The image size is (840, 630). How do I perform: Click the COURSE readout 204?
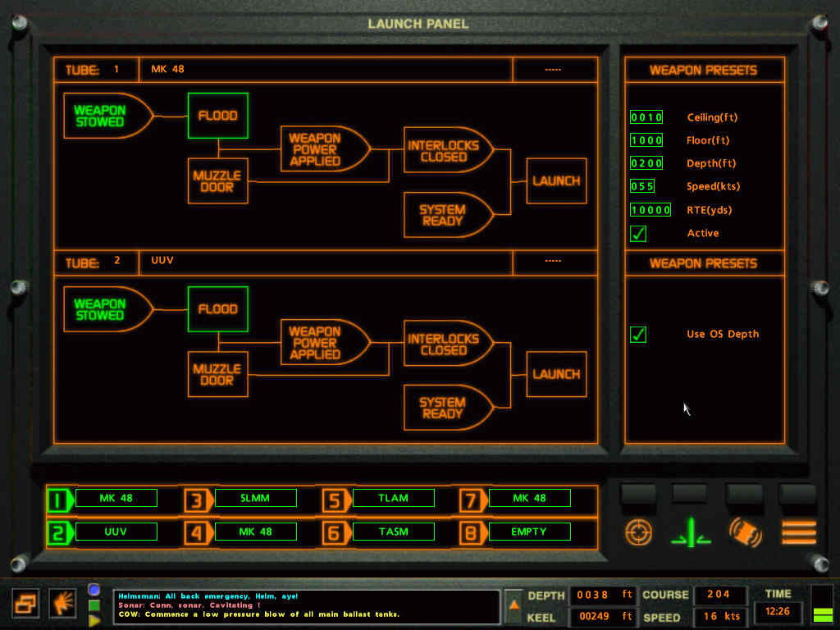point(719,595)
